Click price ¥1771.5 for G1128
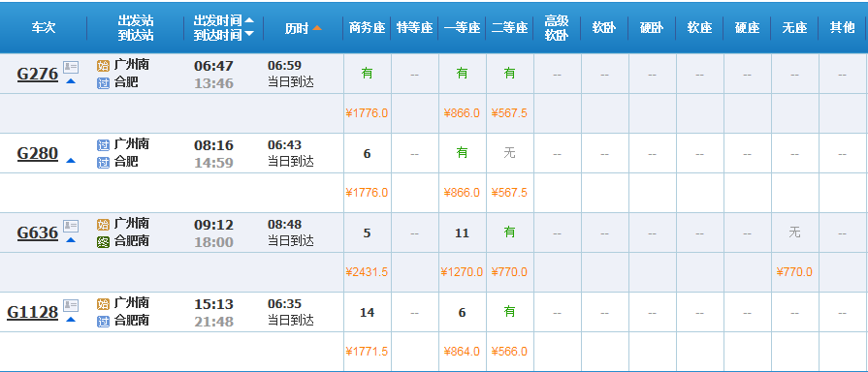Image resolution: width=868 pixels, height=372 pixels. point(367,352)
